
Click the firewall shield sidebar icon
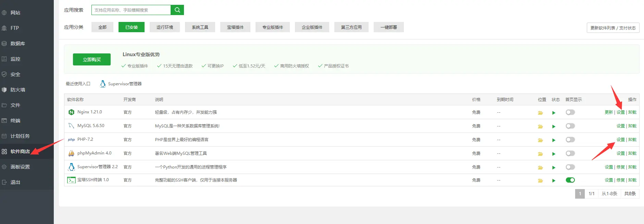[x=4, y=90]
